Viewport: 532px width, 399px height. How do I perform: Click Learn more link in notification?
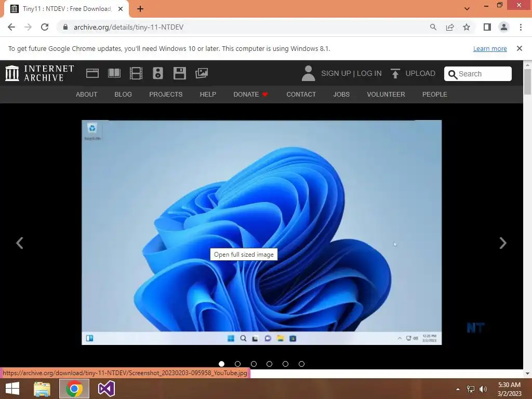490,48
